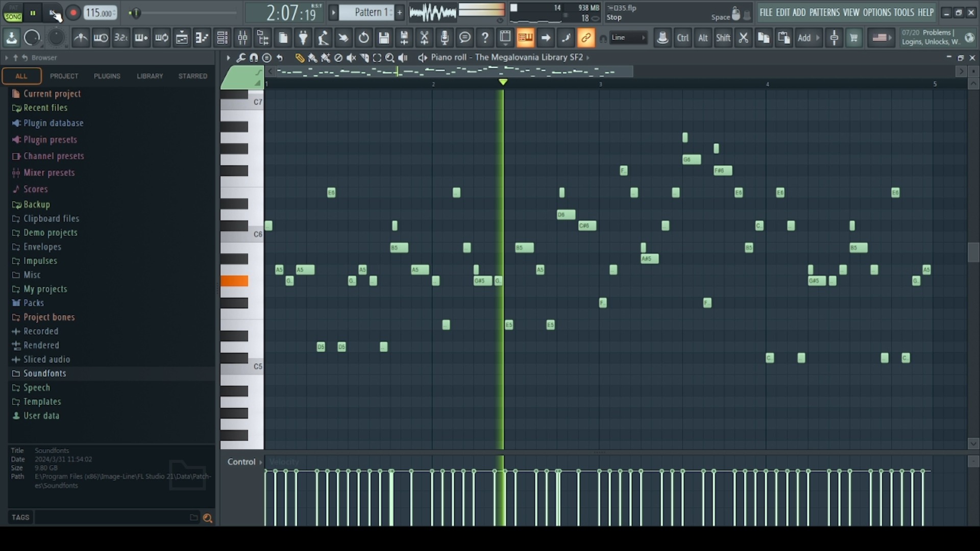
Task: Click the microphone recording icon
Action: click(445, 38)
